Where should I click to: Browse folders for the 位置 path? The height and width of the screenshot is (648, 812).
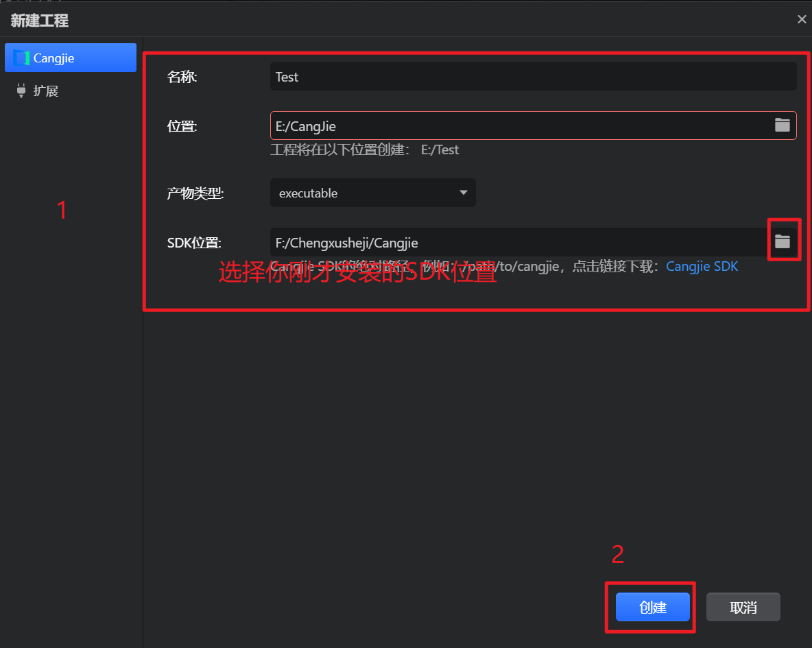782,125
